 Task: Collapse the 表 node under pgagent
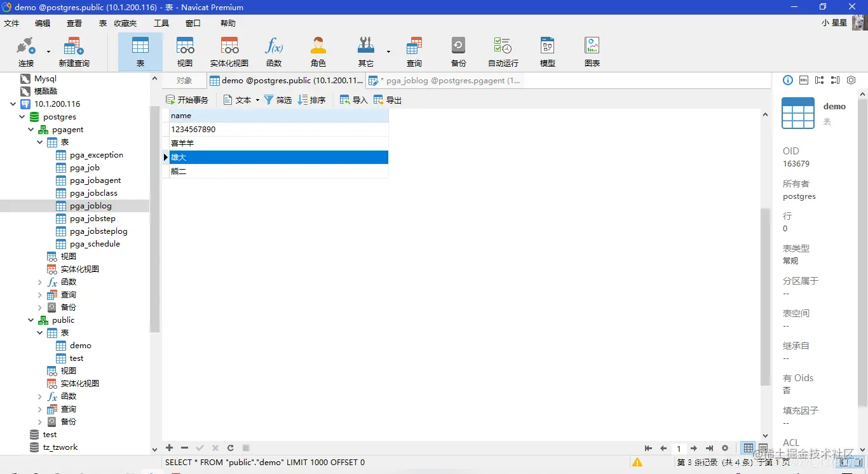(x=40, y=142)
